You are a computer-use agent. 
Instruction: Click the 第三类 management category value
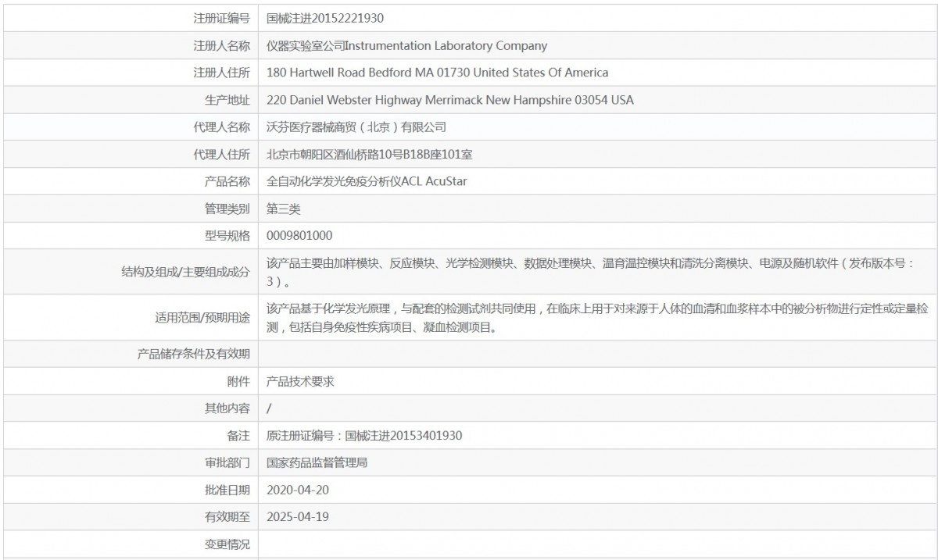(x=284, y=209)
